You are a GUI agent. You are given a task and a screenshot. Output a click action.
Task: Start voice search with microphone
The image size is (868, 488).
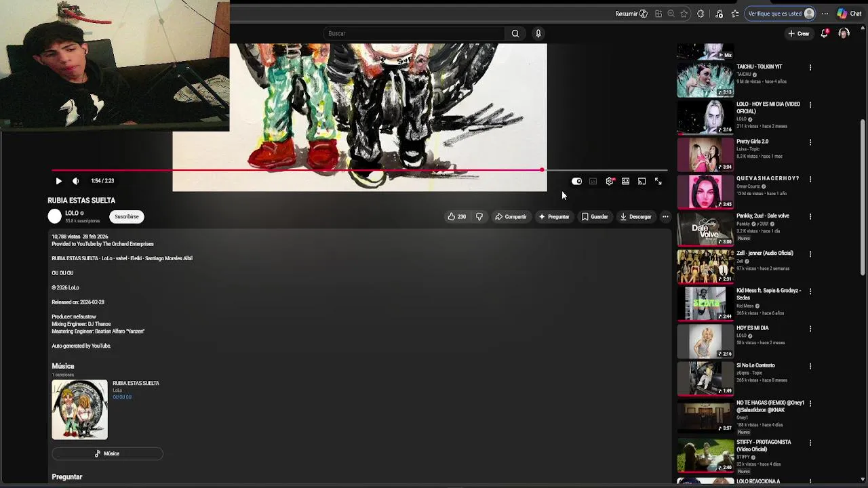click(x=538, y=33)
